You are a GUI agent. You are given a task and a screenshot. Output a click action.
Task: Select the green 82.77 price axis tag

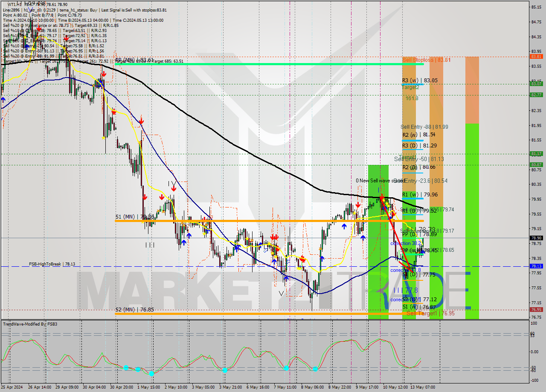536,95
